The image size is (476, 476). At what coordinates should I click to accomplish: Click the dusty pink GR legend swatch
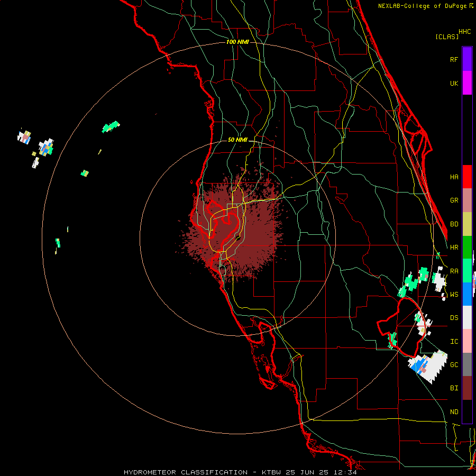pos(467,200)
